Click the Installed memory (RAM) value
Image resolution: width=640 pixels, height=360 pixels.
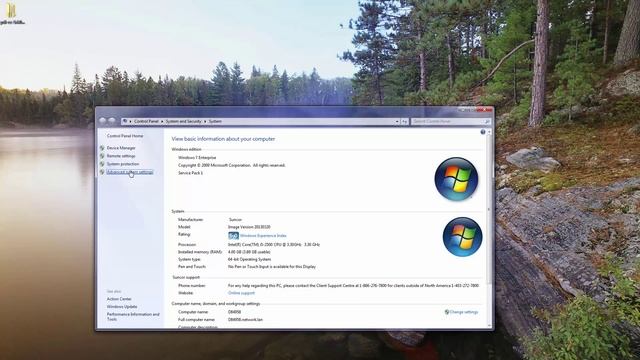click(249, 252)
